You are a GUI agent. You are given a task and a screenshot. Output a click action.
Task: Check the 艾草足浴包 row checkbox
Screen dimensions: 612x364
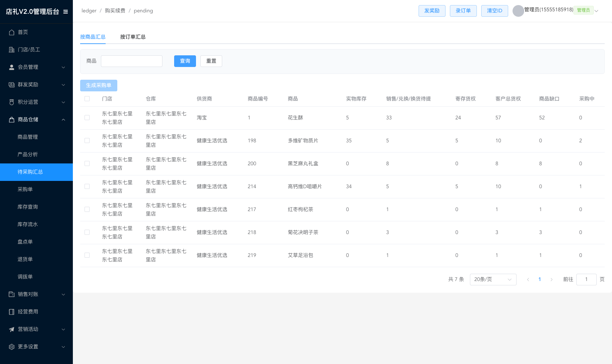click(87, 255)
